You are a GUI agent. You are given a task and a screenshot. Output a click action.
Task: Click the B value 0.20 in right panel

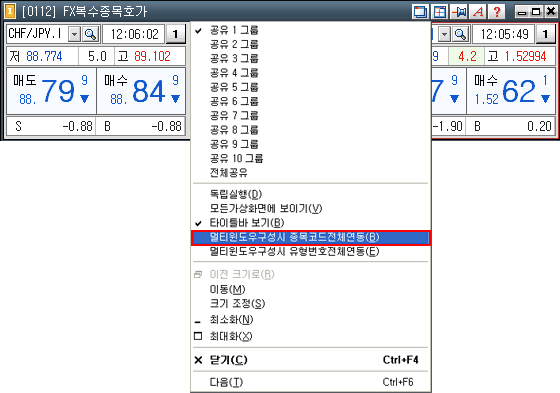point(539,126)
